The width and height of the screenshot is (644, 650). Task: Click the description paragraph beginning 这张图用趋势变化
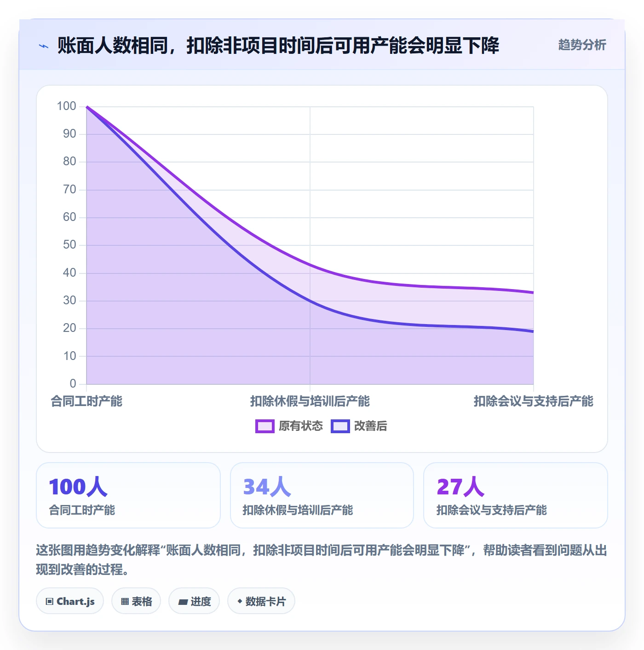(322, 560)
